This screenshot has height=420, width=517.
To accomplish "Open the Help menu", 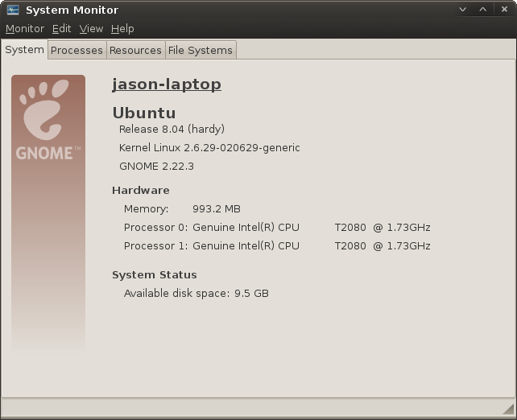I will pyautogui.click(x=122, y=29).
